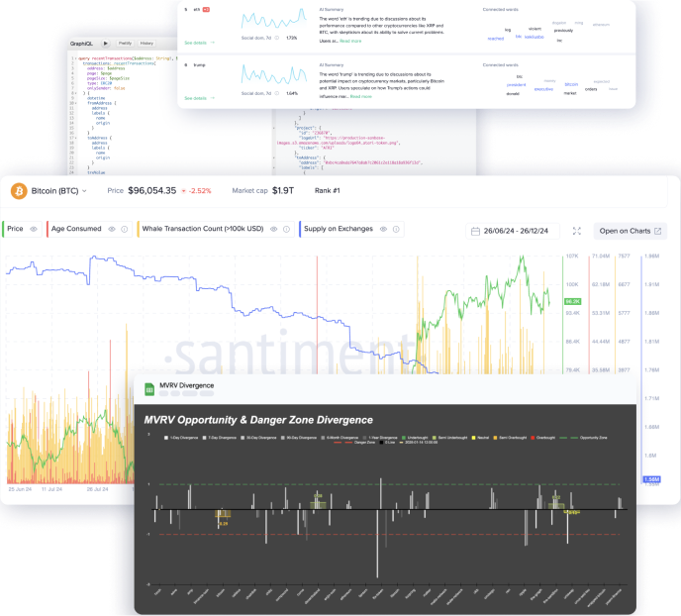The height and width of the screenshot is (616, 681).
Task: Click the eth social dominance sparkline
Action: click(x=274, y=19)
